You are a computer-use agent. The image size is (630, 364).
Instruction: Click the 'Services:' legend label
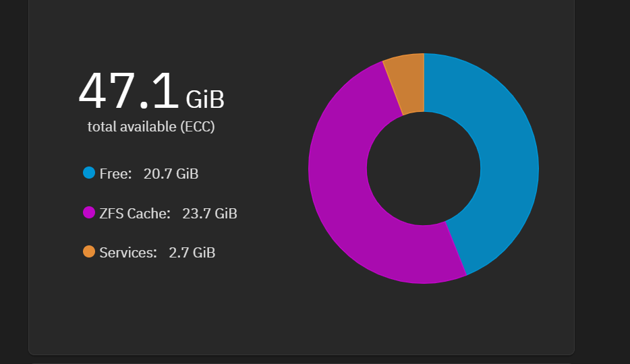(x=128, y=253)
